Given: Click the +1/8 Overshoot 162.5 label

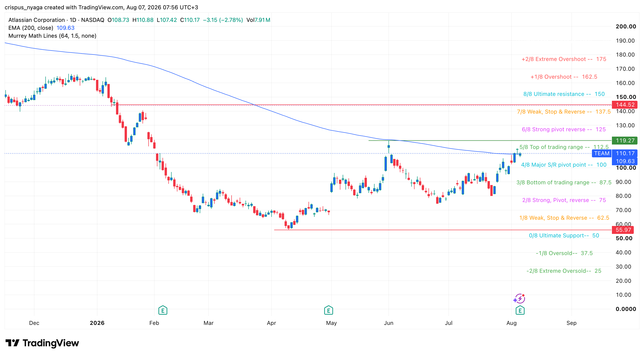Looking at the screenshot, I should pyautogui.click(x=564, y=77).
